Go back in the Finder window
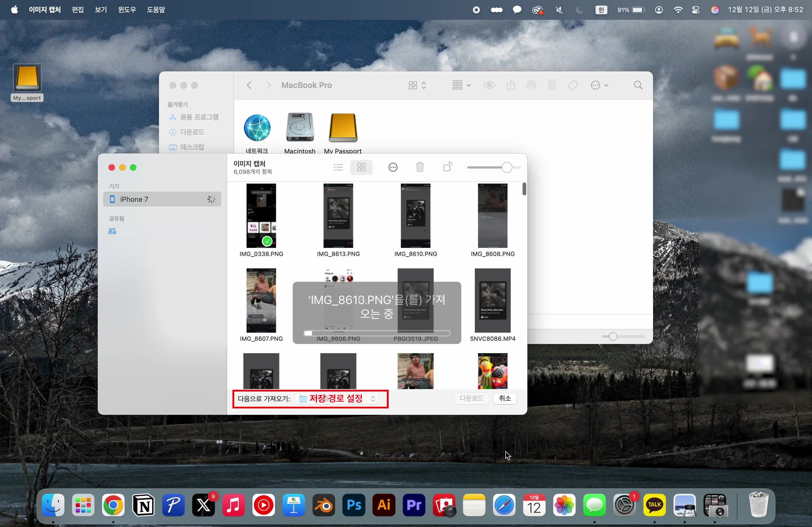 click(x=249, y=85)
